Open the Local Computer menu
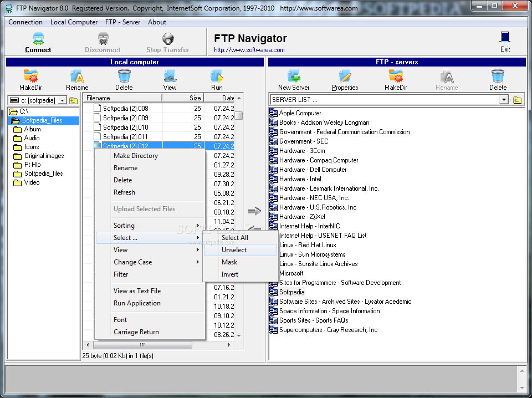532x398 pixels. tap(74, 22)
